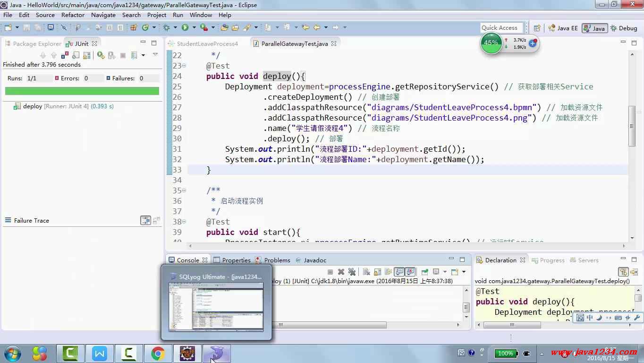Click the 45% memory usage green ball
The height and width of the screenshot is (363, 644).
pos(491,43)
